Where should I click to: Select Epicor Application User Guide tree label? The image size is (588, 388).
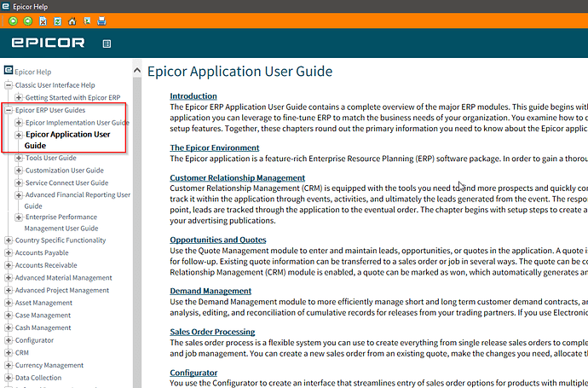tap(67, 140)
